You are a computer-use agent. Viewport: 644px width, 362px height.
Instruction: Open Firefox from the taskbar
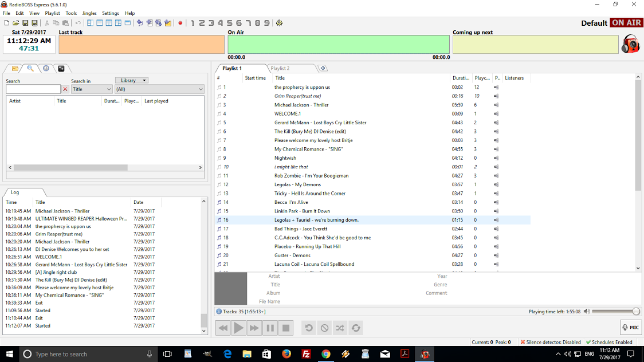pos(286,354)
